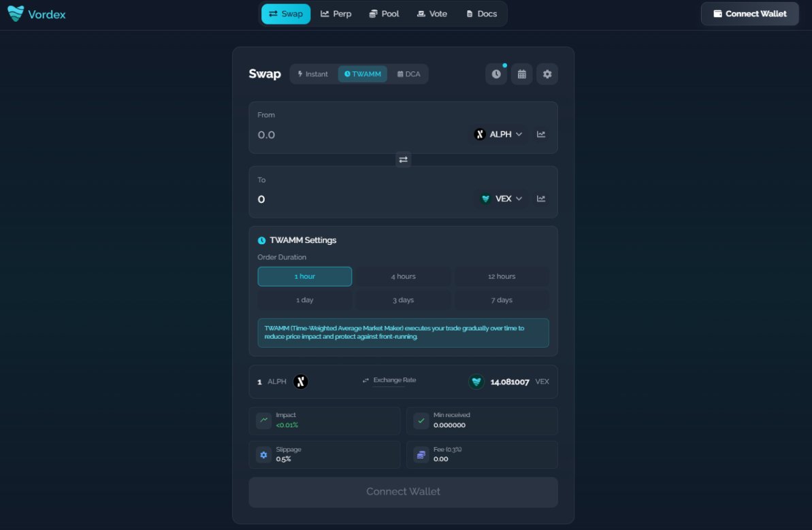
Task: Set order duration to 7 days
Action: [x=501, y=300]
